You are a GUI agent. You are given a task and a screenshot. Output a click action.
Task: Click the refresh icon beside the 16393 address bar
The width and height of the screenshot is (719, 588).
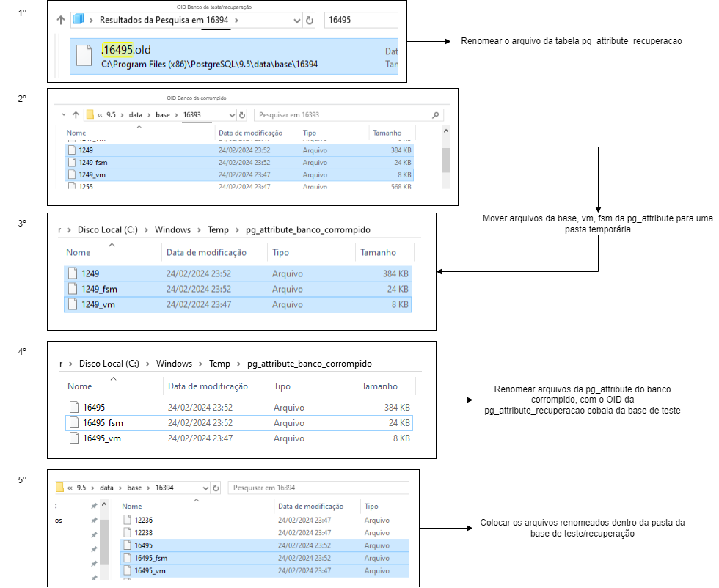click(241, 114)
